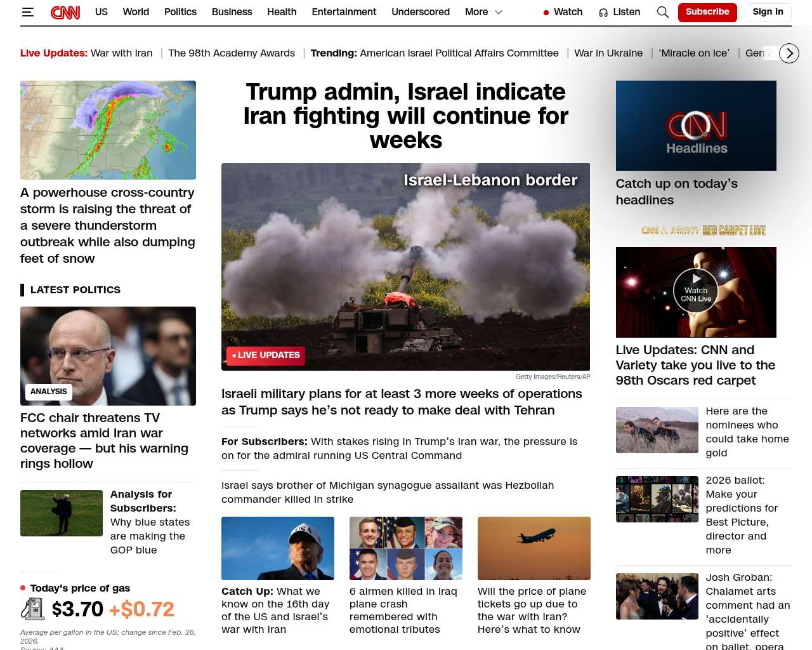Open the Israel-Lebanon border artillery photo

pos(406,267)
